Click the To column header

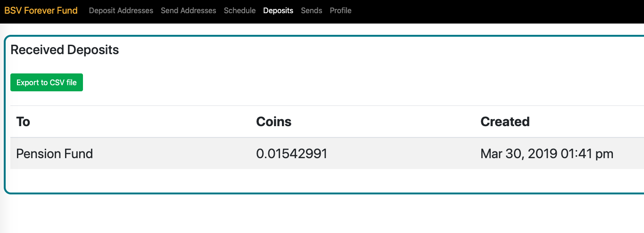pos(23,122)
